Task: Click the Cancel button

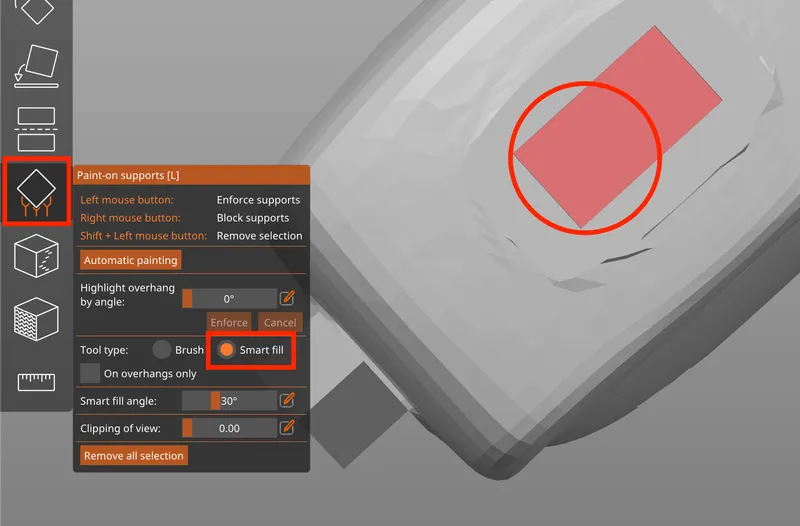Action: tap(280, 322)
